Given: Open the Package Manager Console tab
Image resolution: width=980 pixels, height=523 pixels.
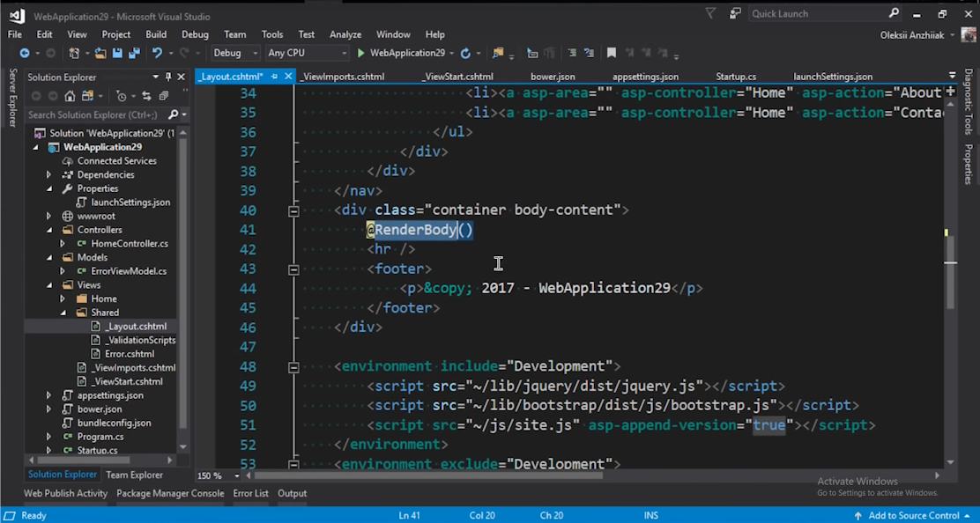Looking at the screenshot, I should 170,493.
